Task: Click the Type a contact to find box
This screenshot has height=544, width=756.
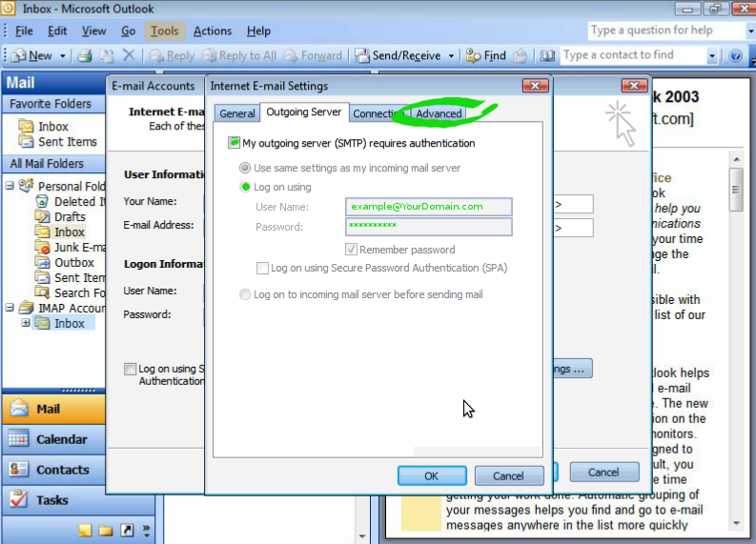Action: pyautogui.click(x=634, y=55)
